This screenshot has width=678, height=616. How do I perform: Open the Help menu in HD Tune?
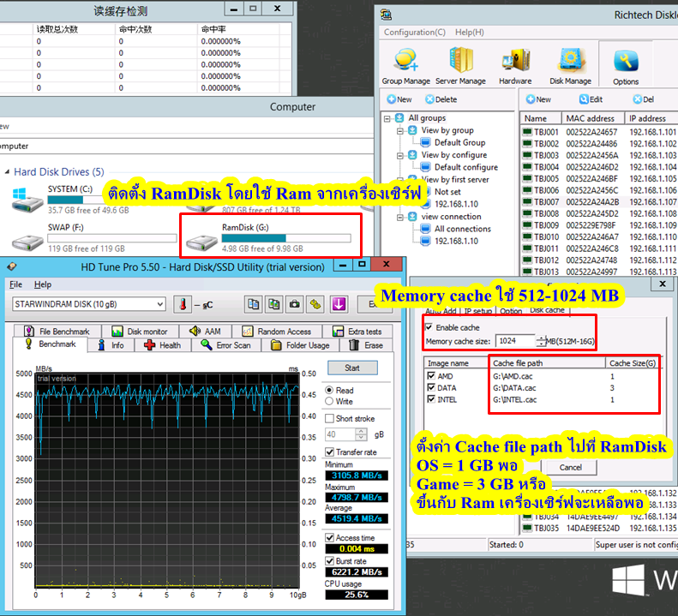43,284
